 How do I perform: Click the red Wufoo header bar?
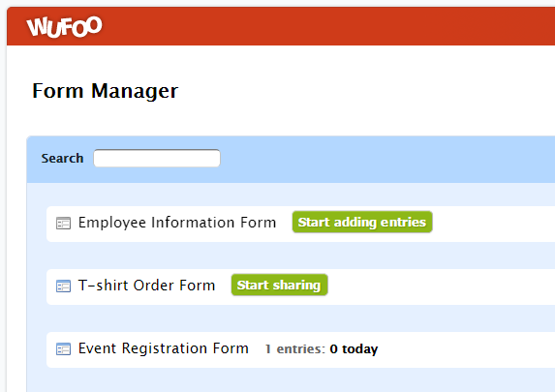pyautogui.click(x=319, y=26)
